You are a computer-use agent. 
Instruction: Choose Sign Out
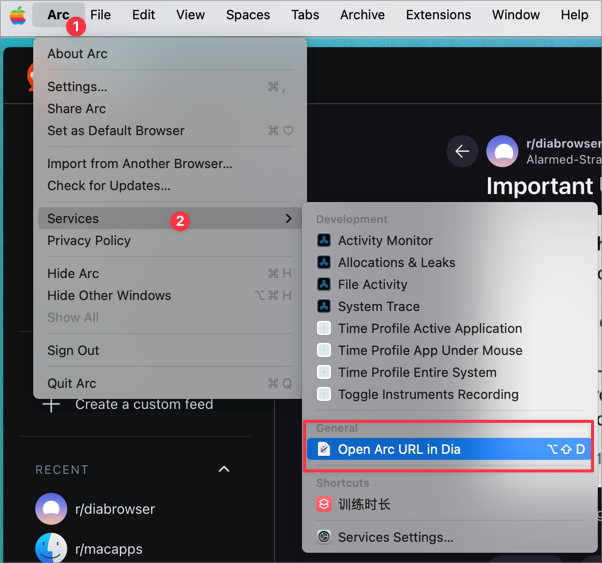click(170, 350)
